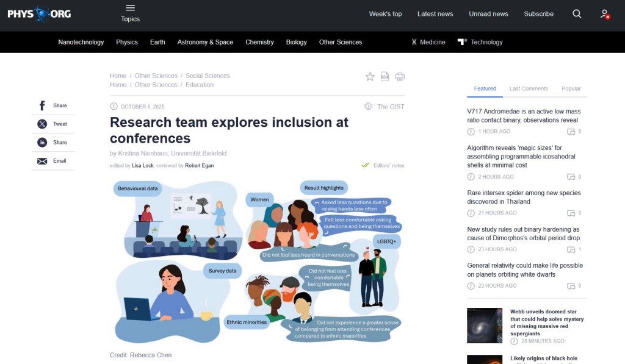Click the printer icon
Viewport: 625px width, 364px height.
pos(400,76)
